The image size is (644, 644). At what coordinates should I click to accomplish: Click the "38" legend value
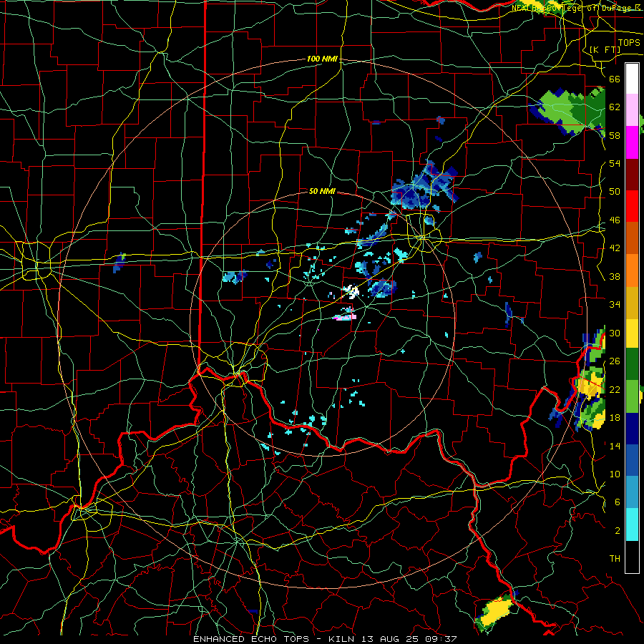tap(615, 277)
